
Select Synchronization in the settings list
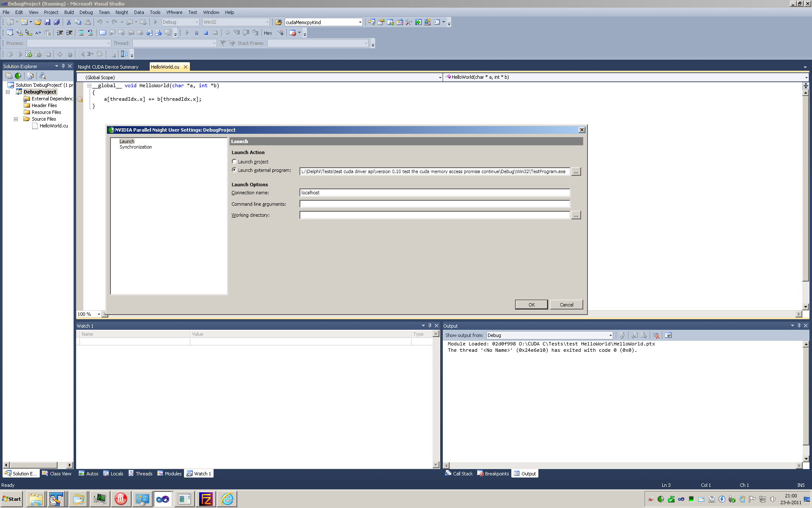(x=136, y=147)
